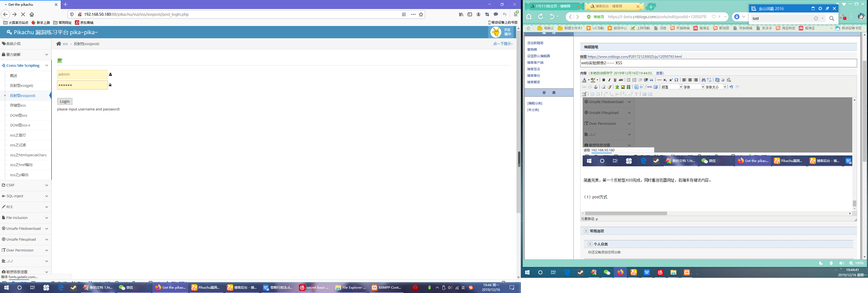Screen dimensions: 868x293
Task: Click the 点一下提示 hint link
Action: point(503,44)
